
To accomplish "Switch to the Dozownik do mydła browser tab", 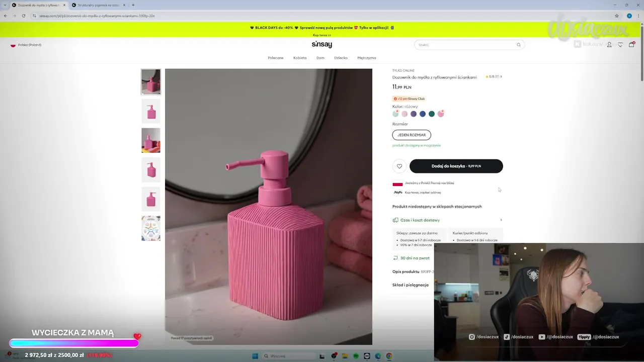I will click(x=38, y=5).
